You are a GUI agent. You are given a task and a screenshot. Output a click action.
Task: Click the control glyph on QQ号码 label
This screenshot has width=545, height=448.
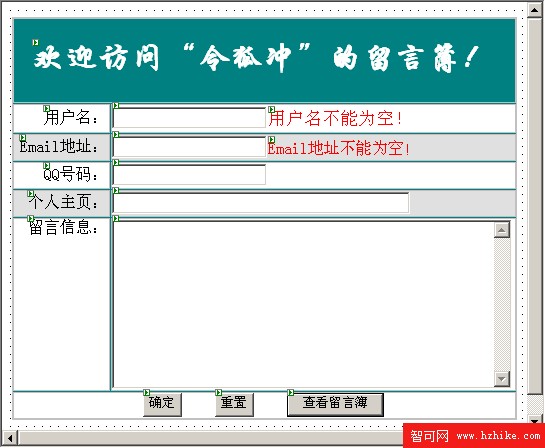(x=46, y=165)
